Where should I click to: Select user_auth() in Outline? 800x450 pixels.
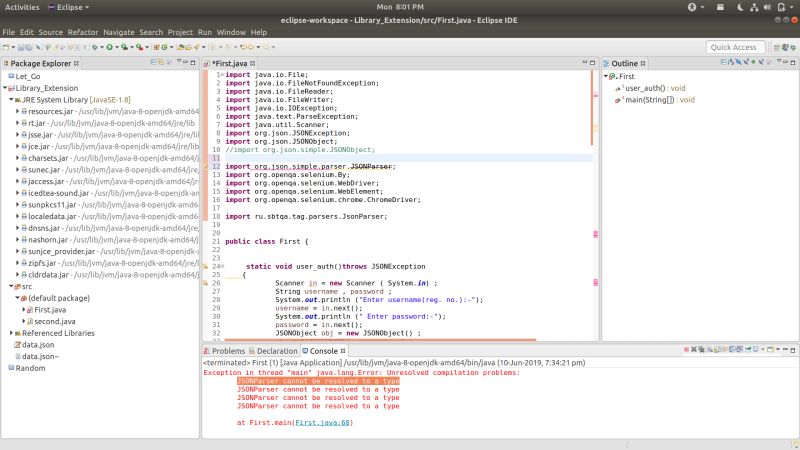[x=651, y=88]
